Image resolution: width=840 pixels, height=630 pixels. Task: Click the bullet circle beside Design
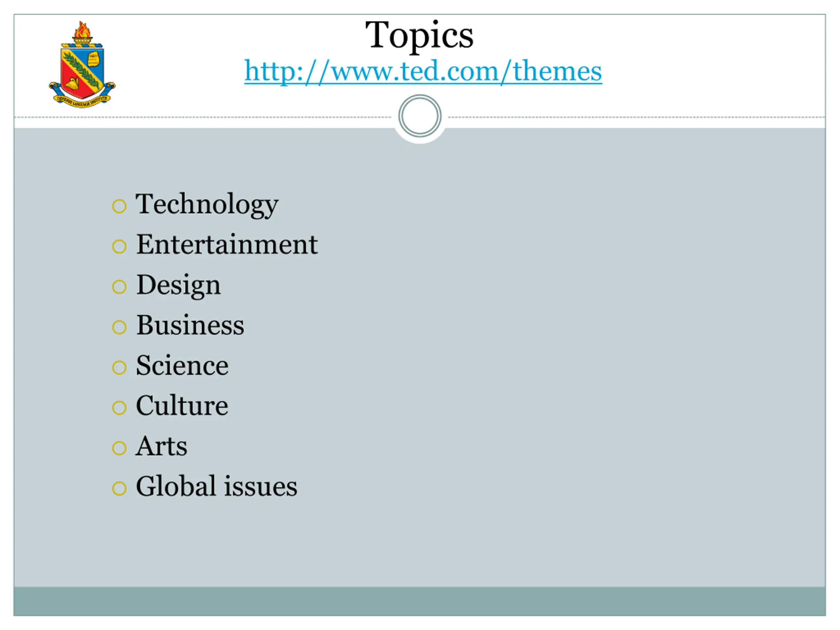(x=119, y=287)
